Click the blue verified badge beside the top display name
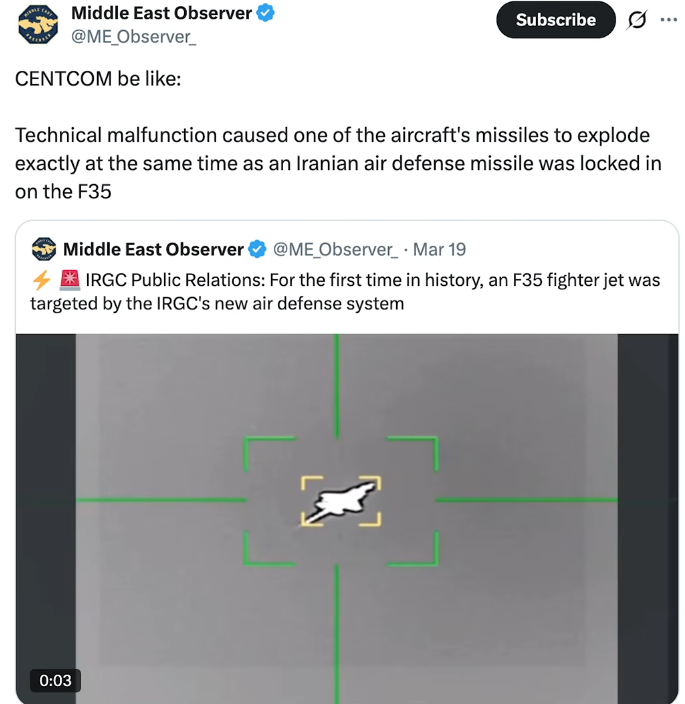The image size is (685, 704). (x=267, y=14)
